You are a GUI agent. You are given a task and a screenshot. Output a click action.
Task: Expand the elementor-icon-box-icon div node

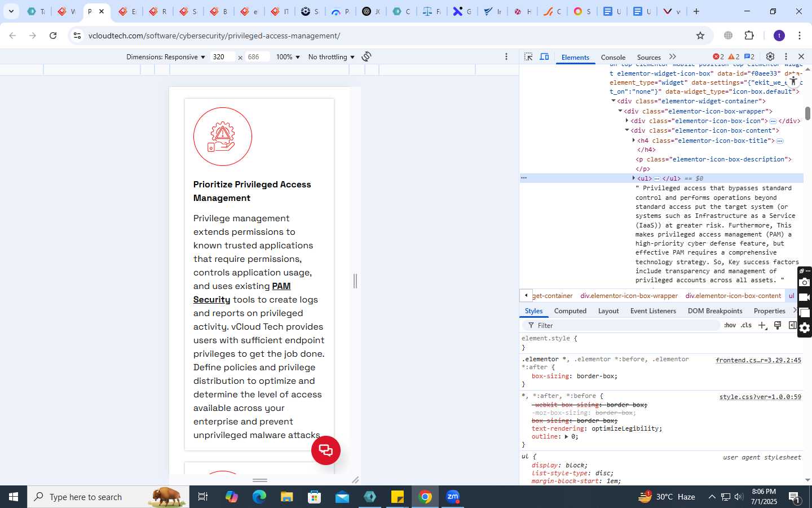pos(627,120)
